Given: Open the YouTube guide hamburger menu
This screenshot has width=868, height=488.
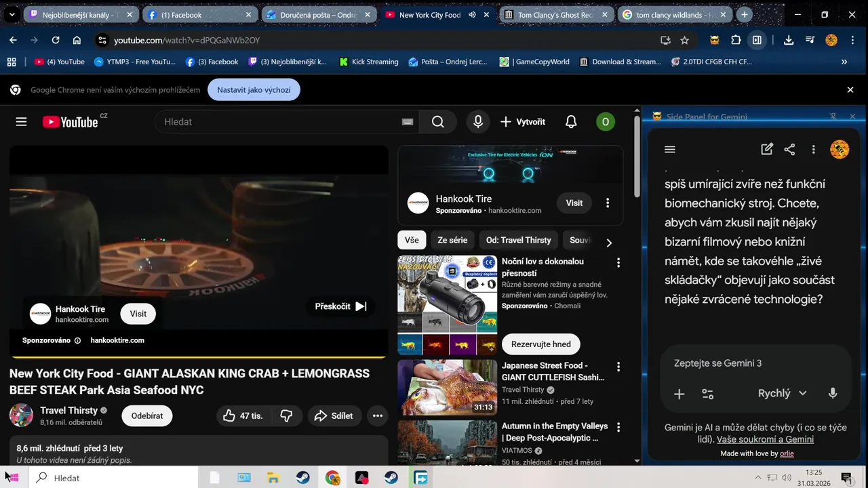Looking at the screenshot, I should 21,122.
